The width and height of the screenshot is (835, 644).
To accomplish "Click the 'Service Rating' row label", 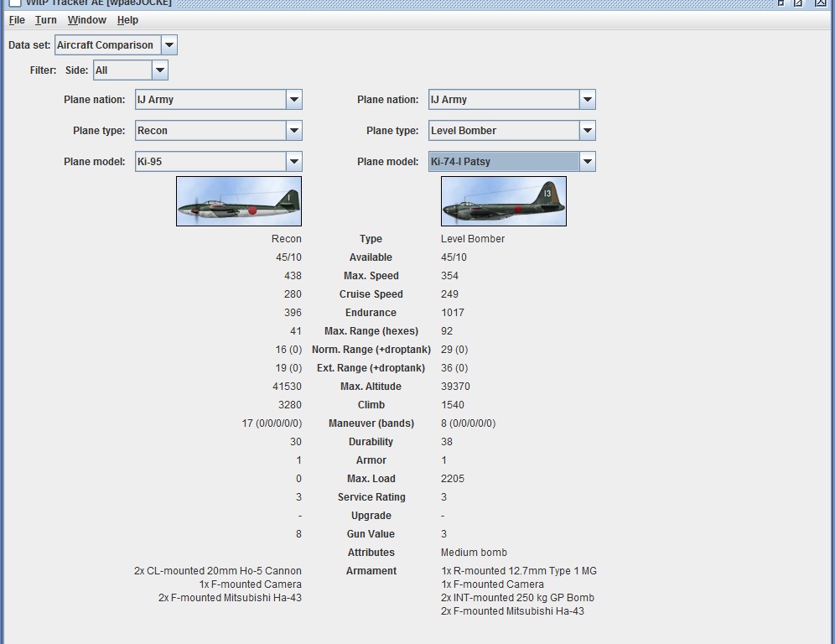I will coord(371,497).
